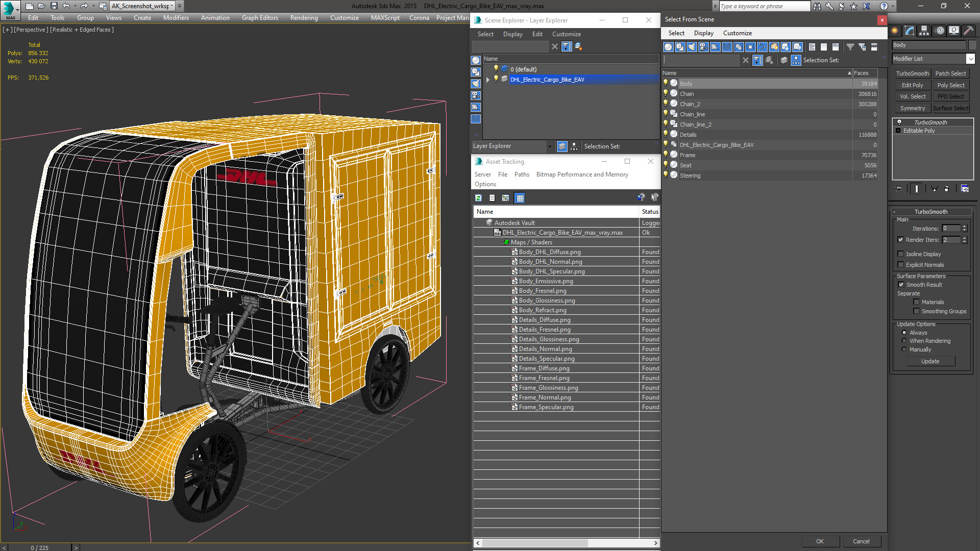The width and height of the screenshot is (980, 551).
Task: Select the When Rendering update option
Action: pos(904,341)
